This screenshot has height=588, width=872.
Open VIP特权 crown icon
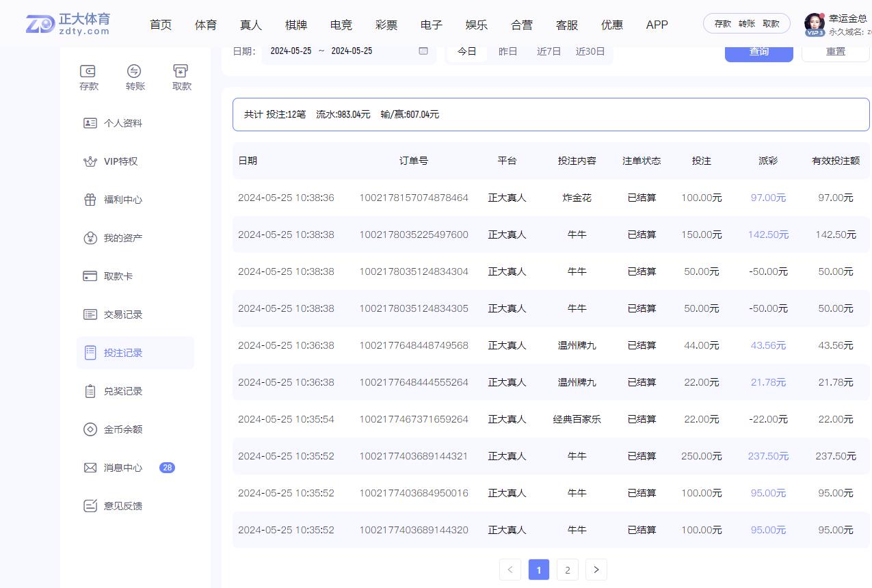90,161
